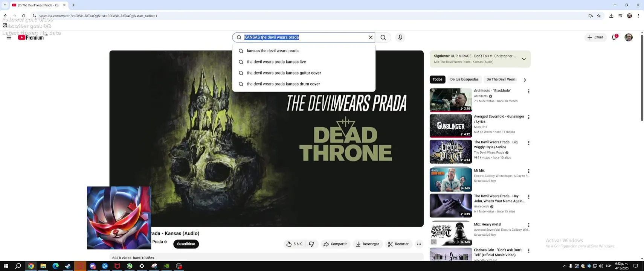
Task: Expand the Siguiente mix playlist chevron
Action: coord(524,59)
